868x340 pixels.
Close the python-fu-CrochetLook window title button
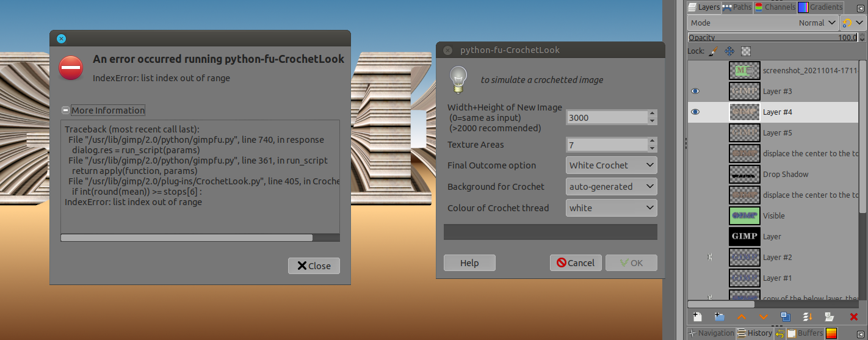(x=447, y=50)
